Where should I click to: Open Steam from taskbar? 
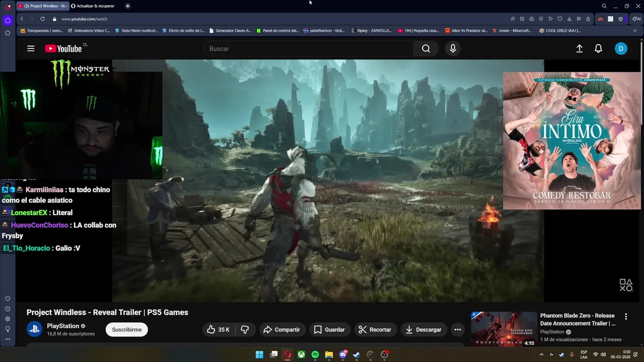pyautogui.click(x=357, y=354)
